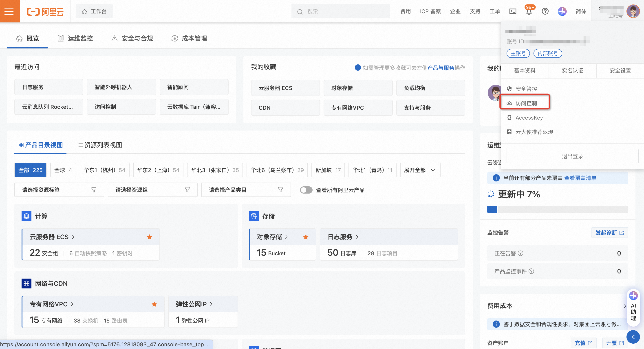Switch to 成本管理 tab

pyautogui.click(x=189, y=38)
